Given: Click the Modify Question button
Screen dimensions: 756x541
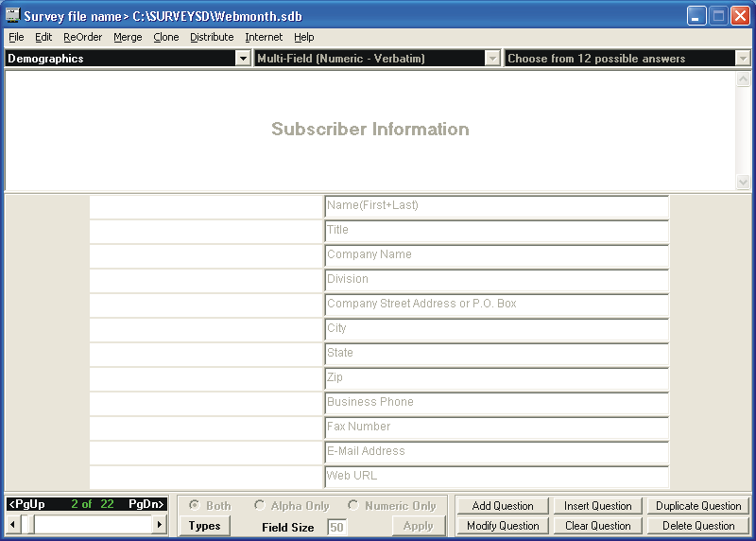Looking at the screenshot, I should [x=503, y=526].
